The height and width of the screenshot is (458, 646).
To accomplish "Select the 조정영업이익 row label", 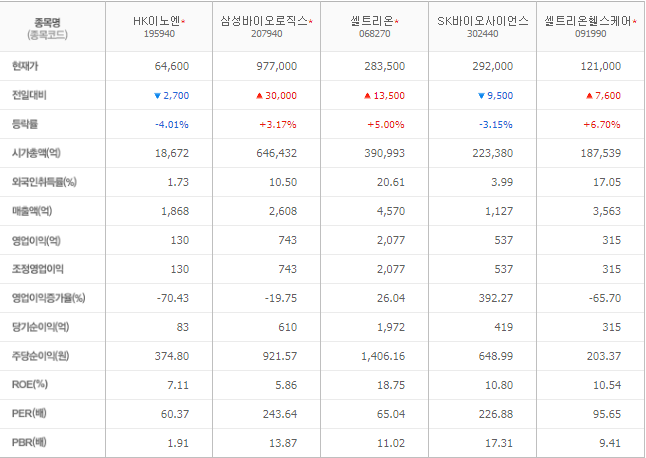I will pos(37,269).
